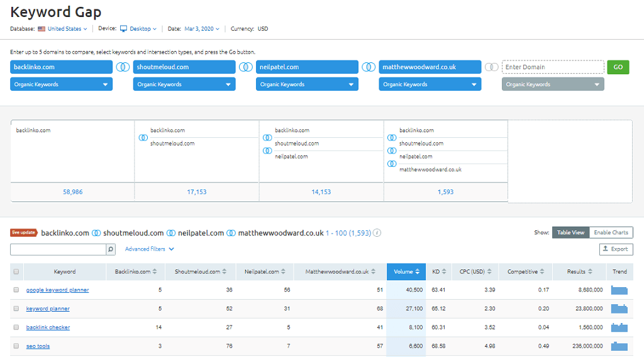644x357 pixels.
Task: Toggle greyed intersection icon before Enter Domain field
Action: coord(491,67)
